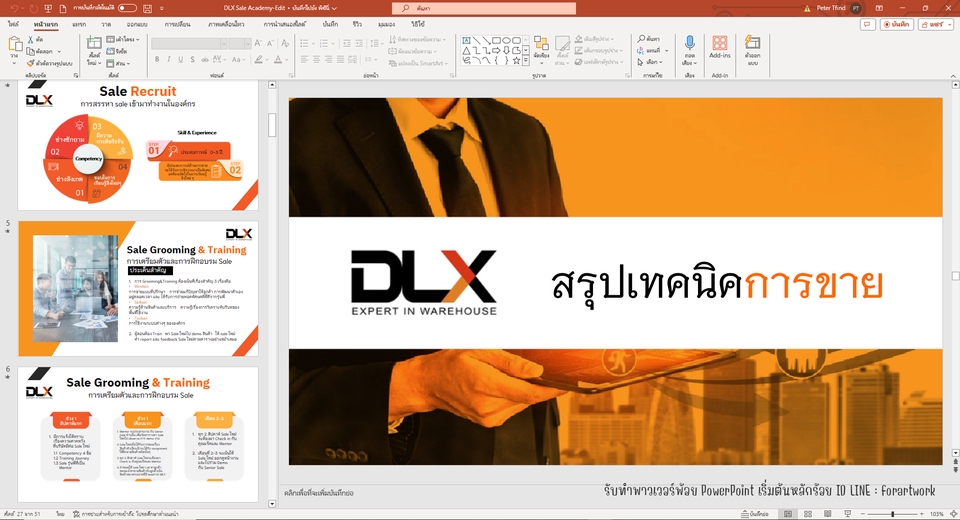Select the Sale Recruit slide thumbnail
The image size is (960, 520).
tap(138, 145)
